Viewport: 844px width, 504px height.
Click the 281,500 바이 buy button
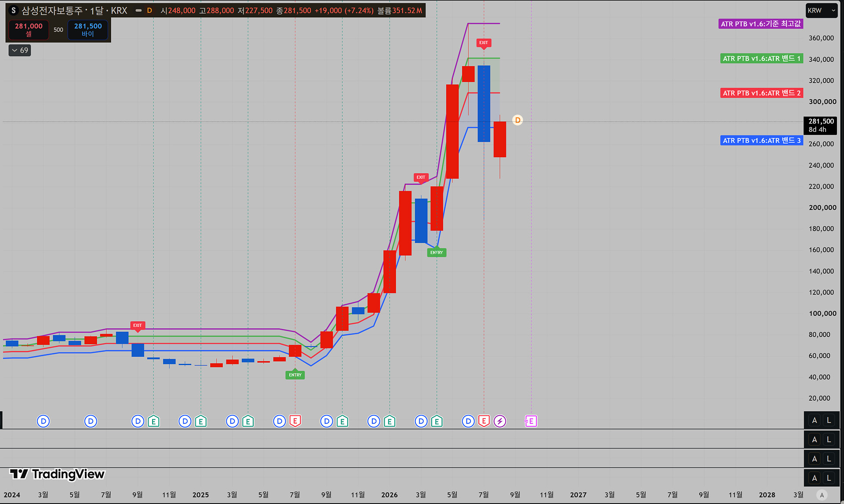tap(88, 30)
